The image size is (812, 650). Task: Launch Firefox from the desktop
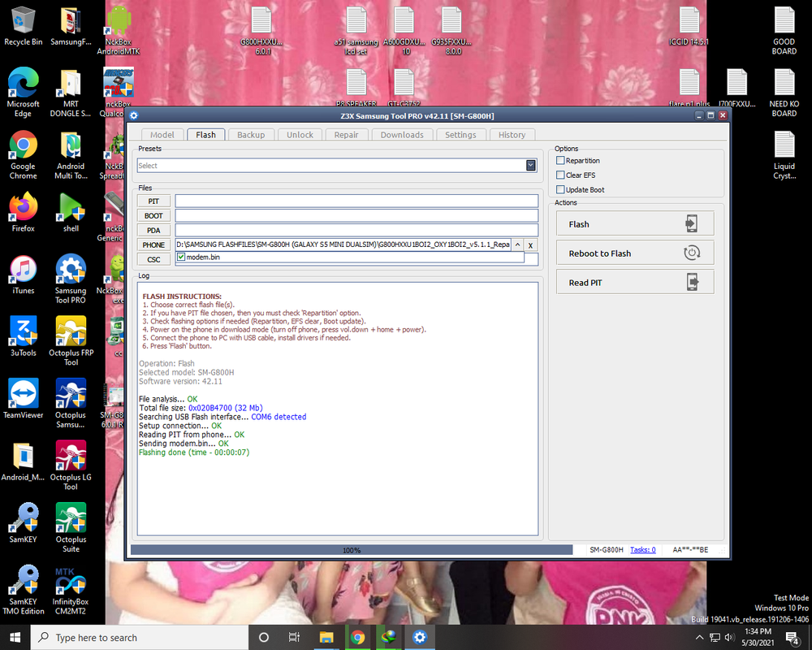point(23,213)
